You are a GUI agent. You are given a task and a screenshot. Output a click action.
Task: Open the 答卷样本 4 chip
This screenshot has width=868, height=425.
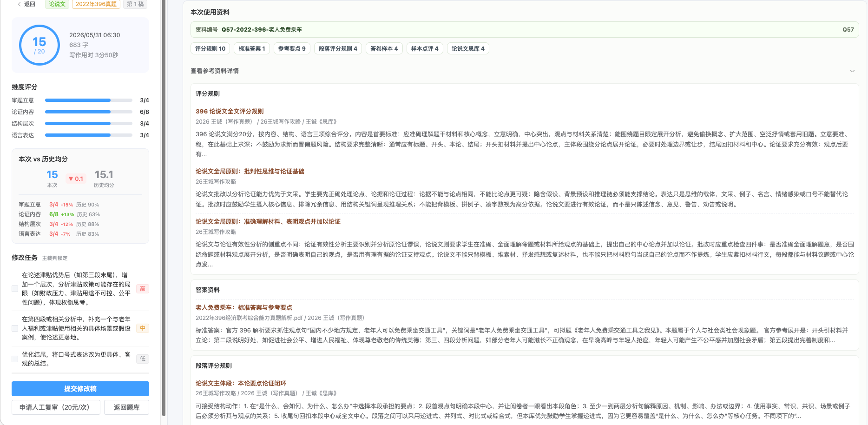[x=384, y=49]
